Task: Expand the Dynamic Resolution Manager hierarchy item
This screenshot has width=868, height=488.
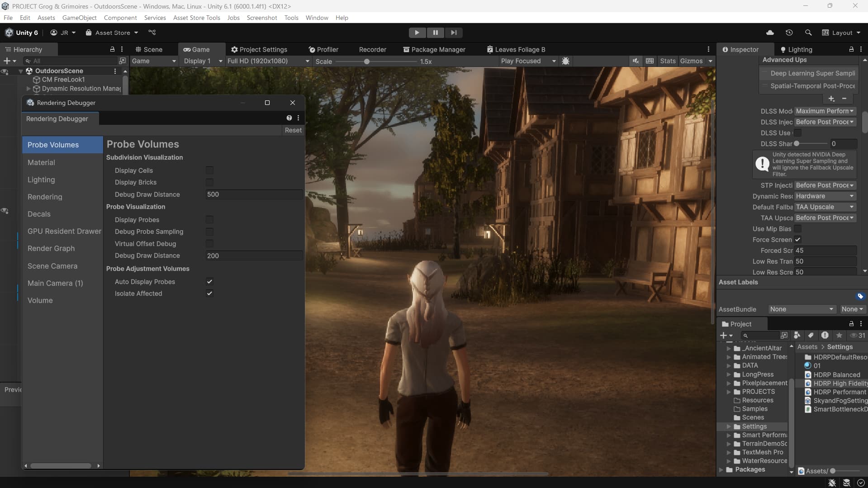Action: pyautogui.click(x=28, y=89)
